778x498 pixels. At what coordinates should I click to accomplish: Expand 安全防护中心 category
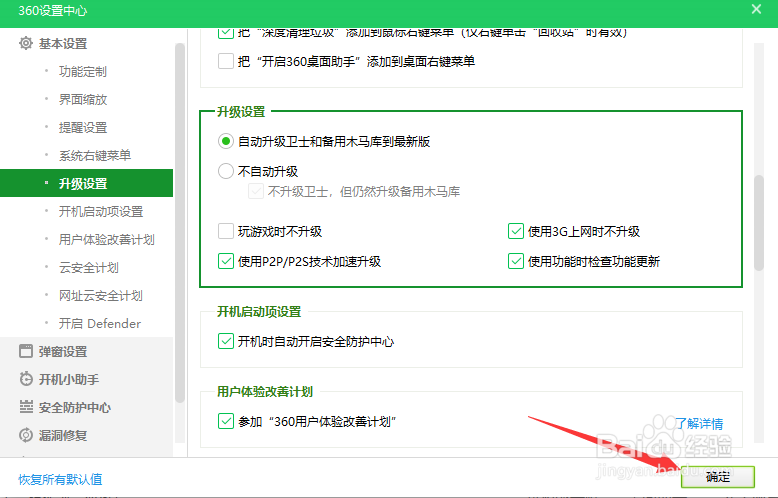point(74,407)
